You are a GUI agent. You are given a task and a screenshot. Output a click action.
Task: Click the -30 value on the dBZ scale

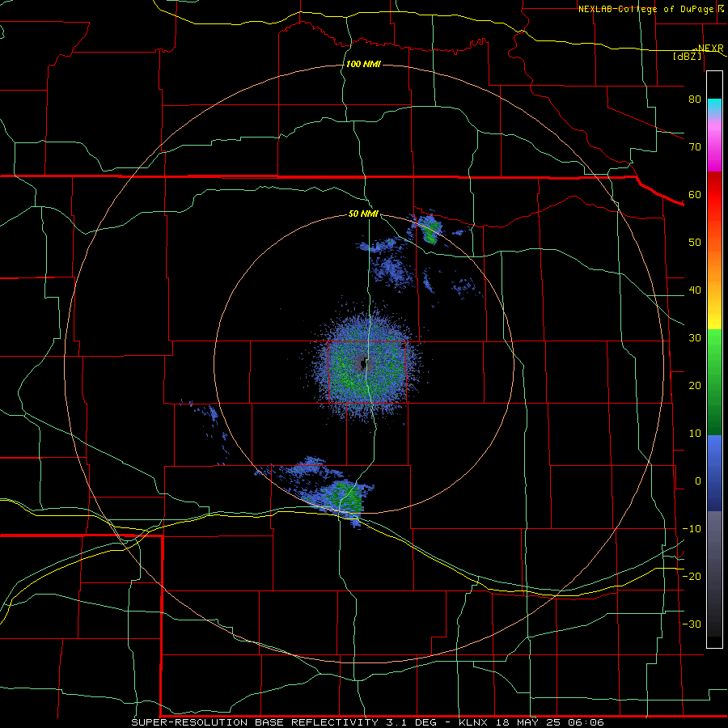tap(692, 624)
